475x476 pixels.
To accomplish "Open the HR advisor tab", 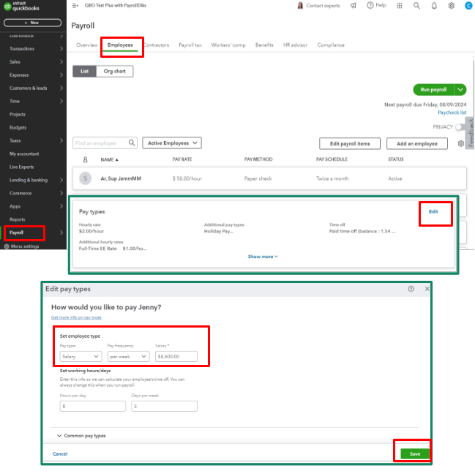I will click(296, 45).
